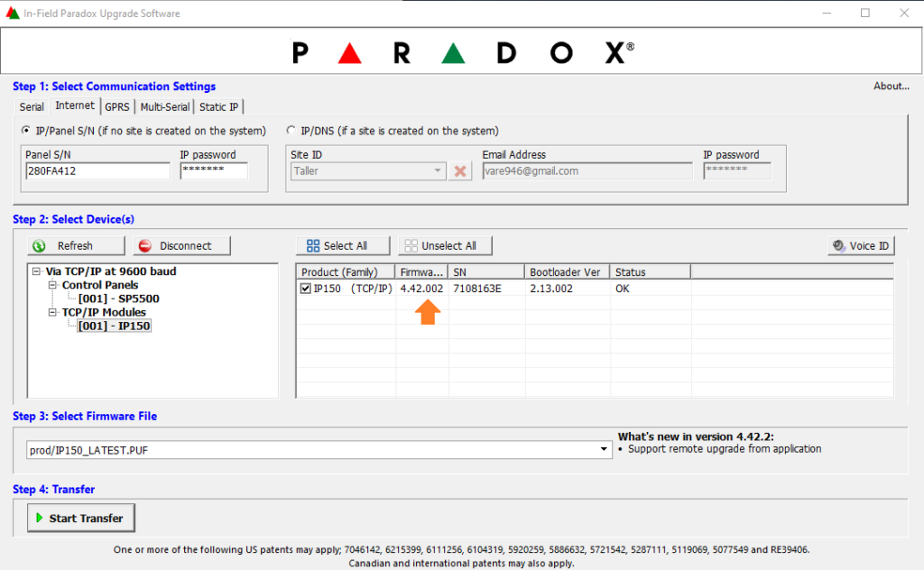Click the IP password field beside Email Address
The height and width of the screenshot is (570, 924).
(x=737, y=170)
